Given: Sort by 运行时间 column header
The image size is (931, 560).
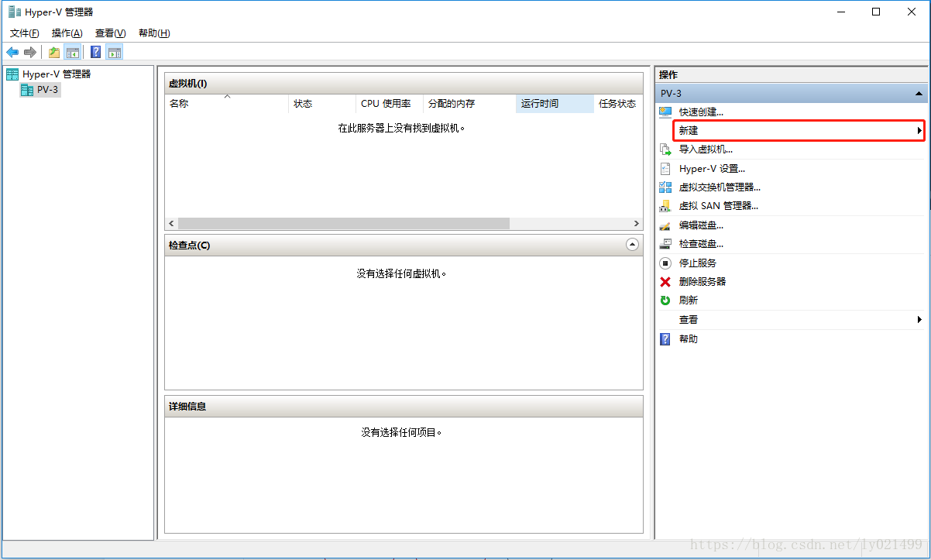Looking at the screenshot, I should click(x=555, y=104).
